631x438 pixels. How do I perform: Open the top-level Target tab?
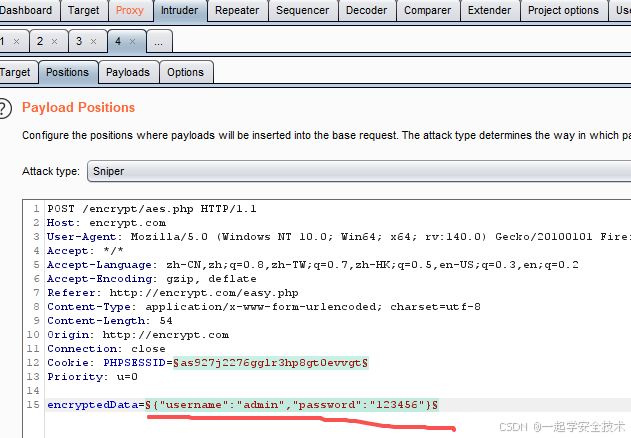tap(83, 10)
